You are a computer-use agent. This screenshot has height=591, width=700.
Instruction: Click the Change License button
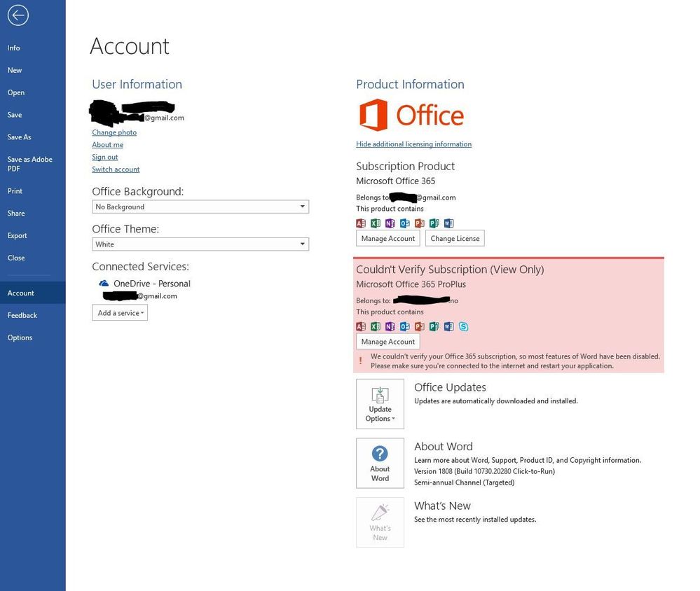pos(455,238)
